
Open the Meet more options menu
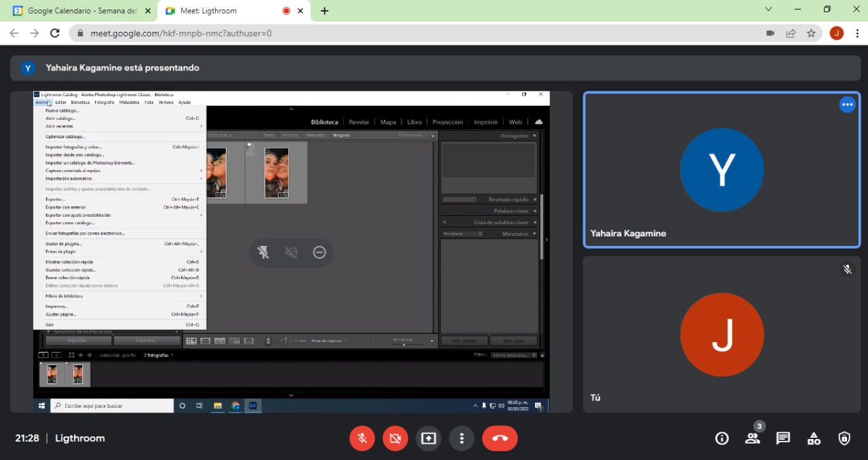tap(462, 438)
